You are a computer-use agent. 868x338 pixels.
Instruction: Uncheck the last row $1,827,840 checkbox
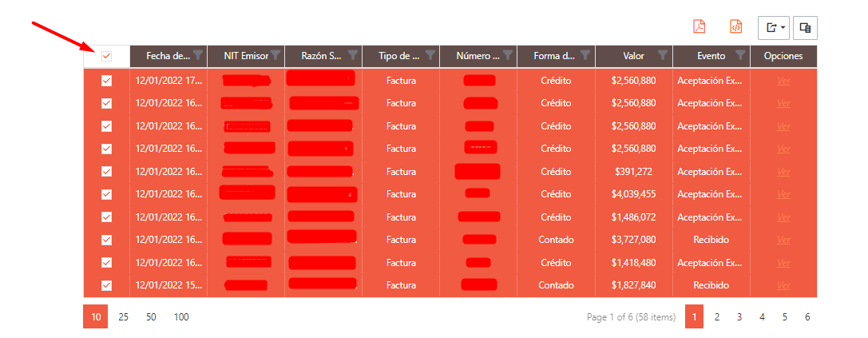click(107, 285)
